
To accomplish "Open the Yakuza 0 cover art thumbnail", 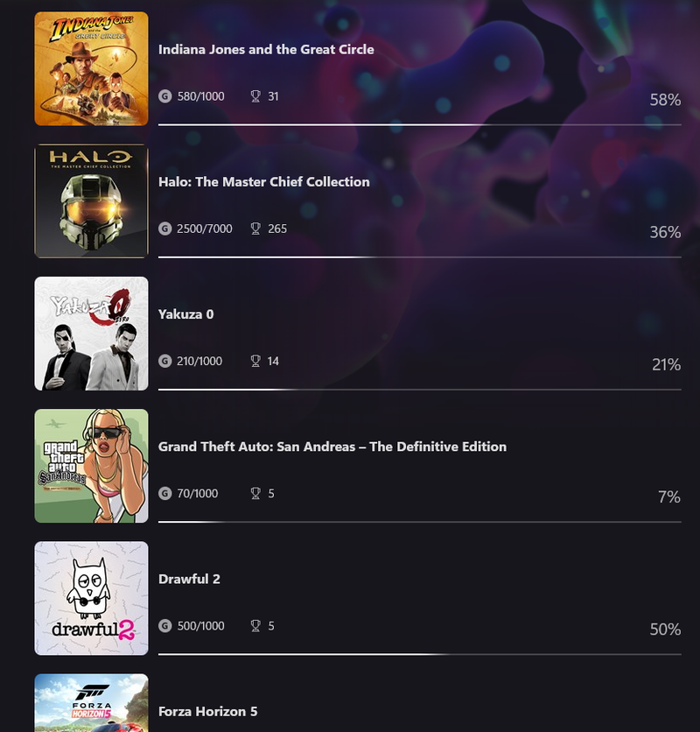I will pos(92,334).
